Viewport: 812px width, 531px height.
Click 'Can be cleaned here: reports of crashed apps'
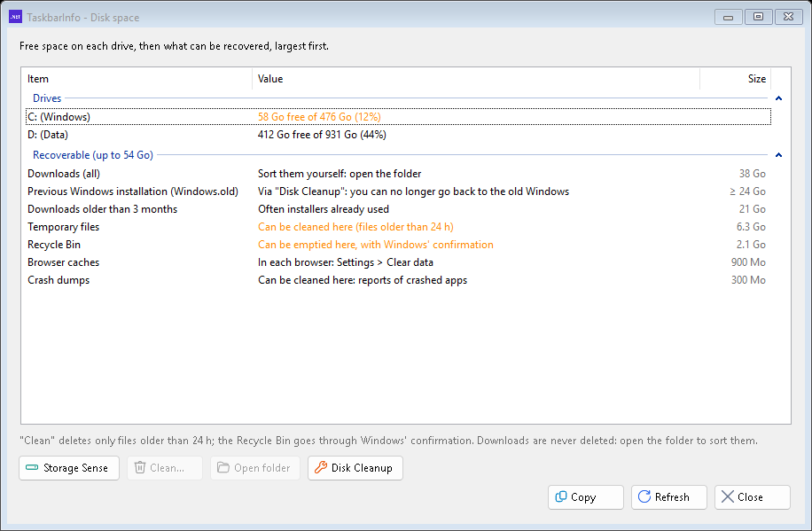click(363, 280)
